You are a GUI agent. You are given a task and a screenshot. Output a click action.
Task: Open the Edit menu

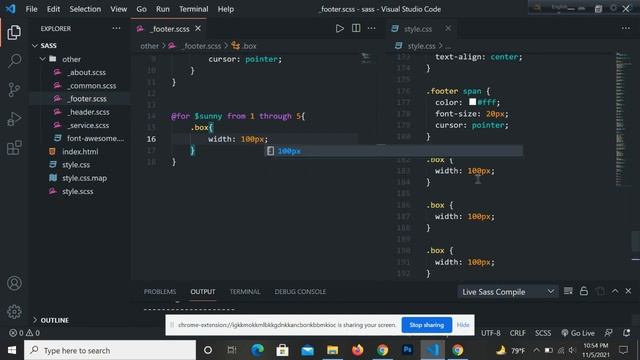53,9
